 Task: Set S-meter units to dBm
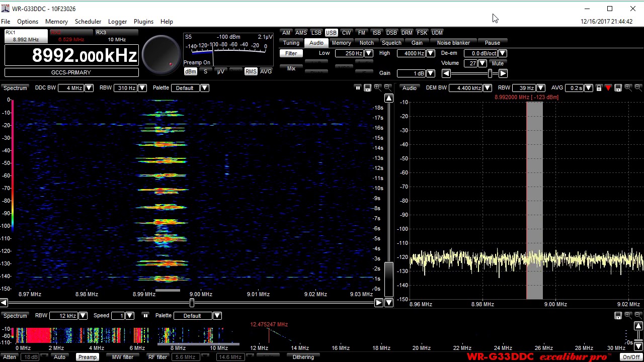click(x=190, y=72)
